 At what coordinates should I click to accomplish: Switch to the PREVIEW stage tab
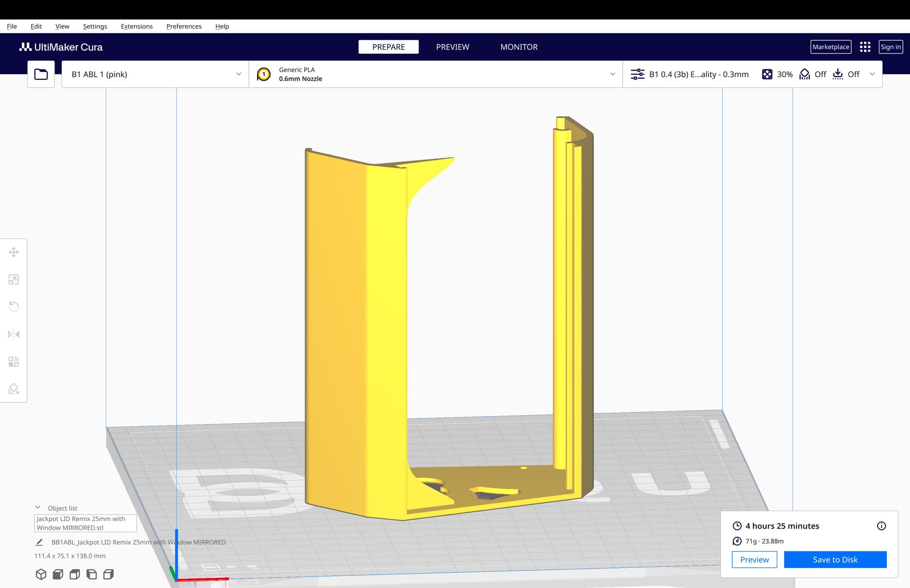tap(453, 47)
